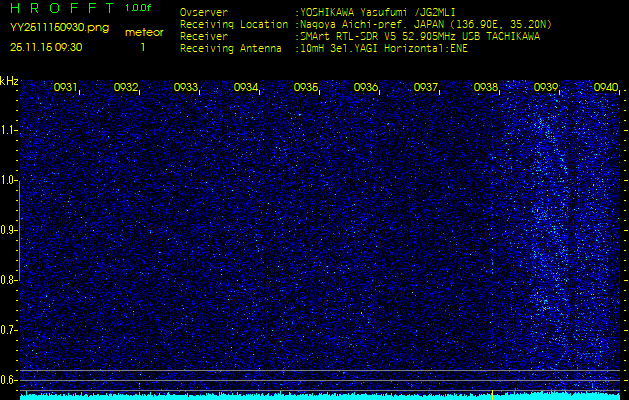Click the 0933 time marker

coord(186,87)
